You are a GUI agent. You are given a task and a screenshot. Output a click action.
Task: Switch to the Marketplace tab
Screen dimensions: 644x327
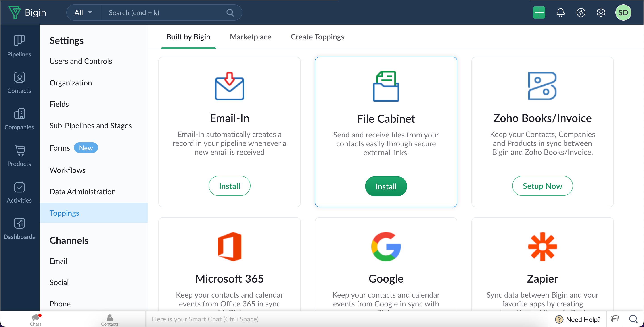pyautogui.click(x=250, y=37)
